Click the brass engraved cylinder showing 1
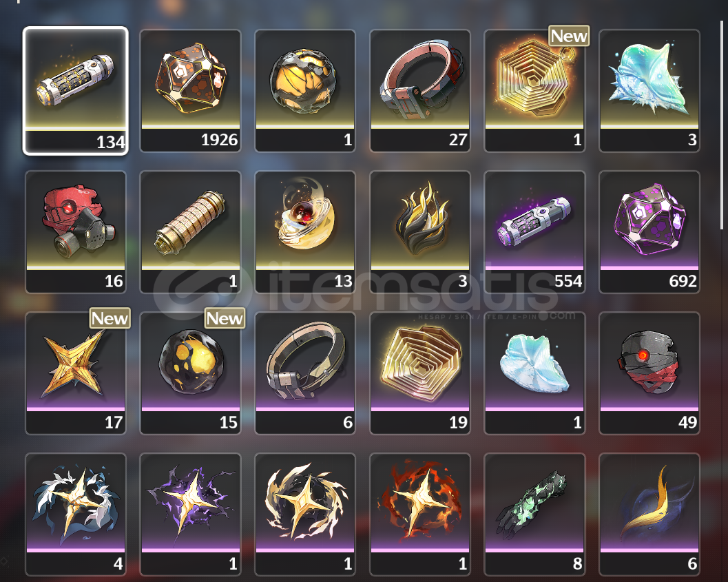The image size is (728, 582). [x=190, y=232]
